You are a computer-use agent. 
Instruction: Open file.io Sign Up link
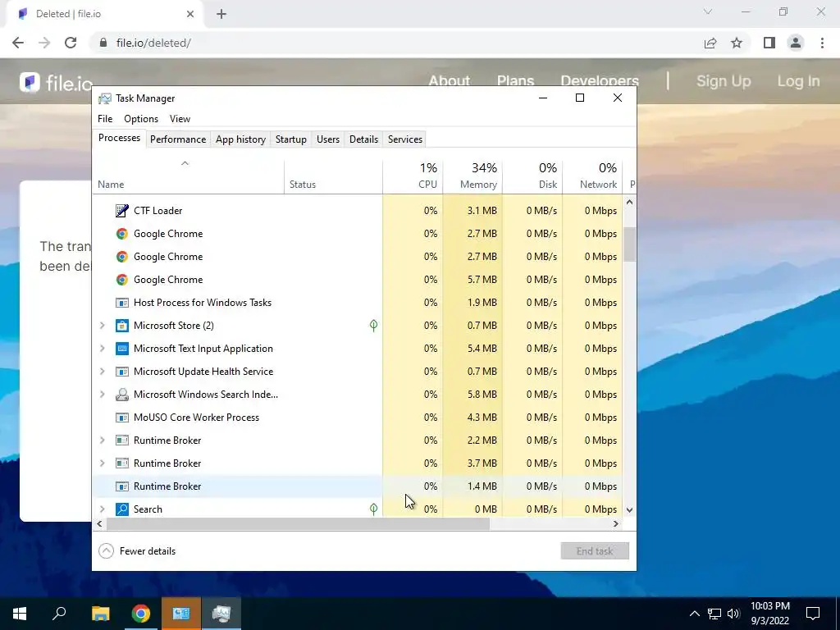click(724, 81)
